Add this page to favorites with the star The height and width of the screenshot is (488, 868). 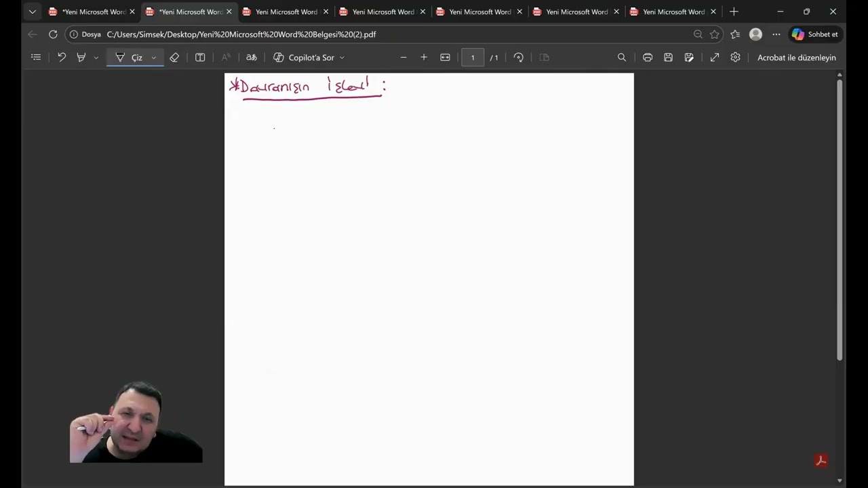(x=714, y=34)
